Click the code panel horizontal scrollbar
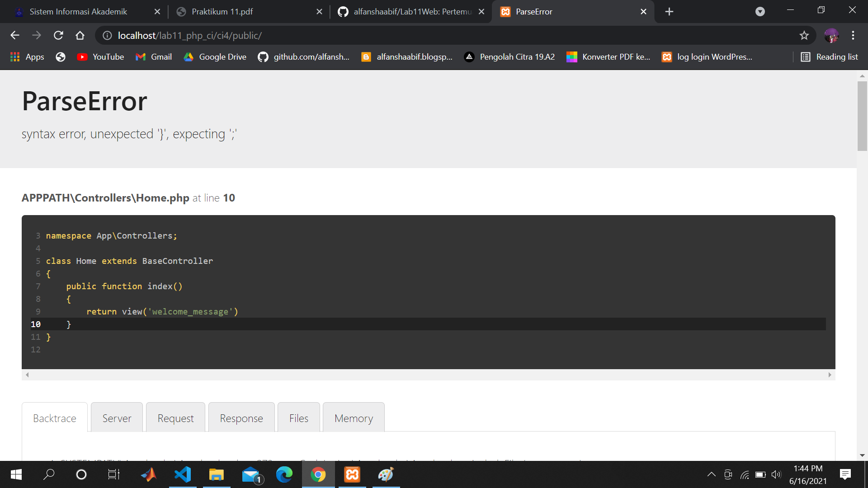868x488 pixels. point(429,375)
